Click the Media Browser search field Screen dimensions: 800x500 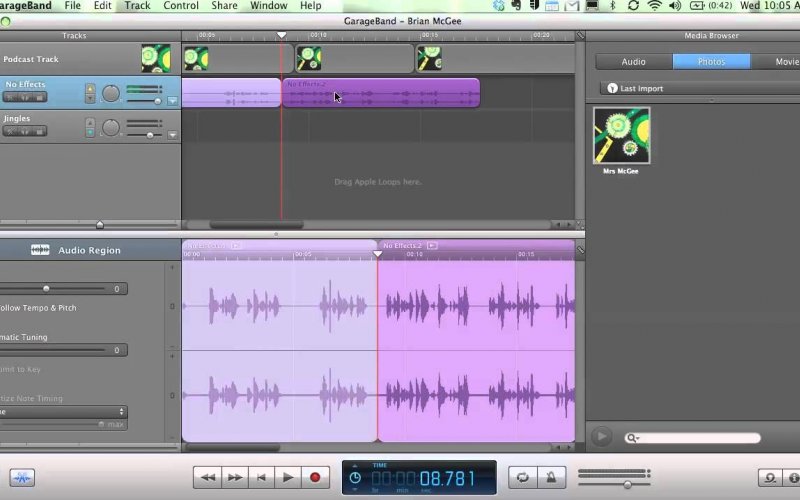(x=692, y=438)
